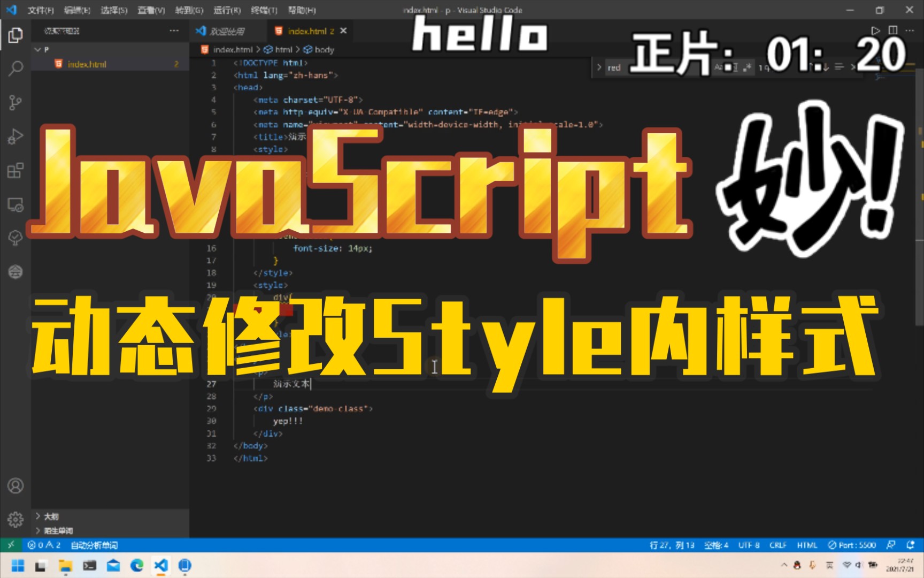Close the index.html tab

[343, 31]
